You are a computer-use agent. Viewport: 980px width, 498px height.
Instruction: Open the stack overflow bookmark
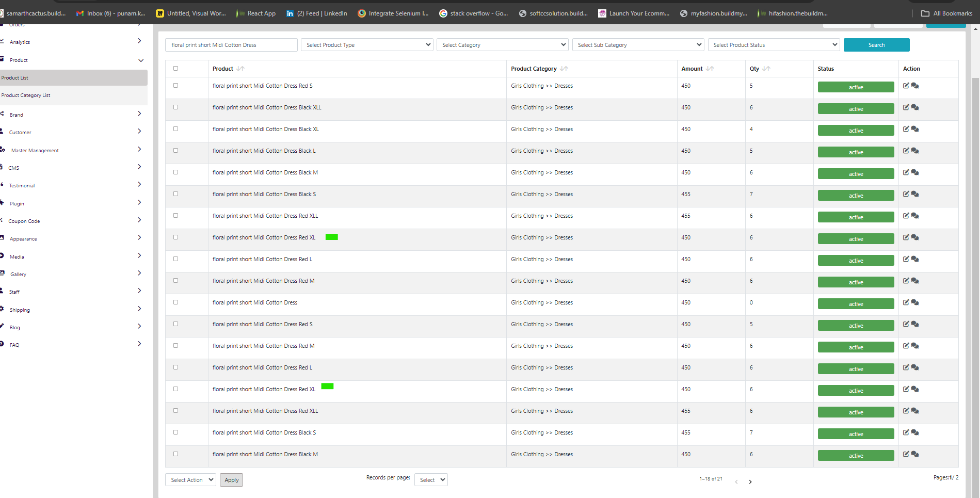(x=473, y=13)
